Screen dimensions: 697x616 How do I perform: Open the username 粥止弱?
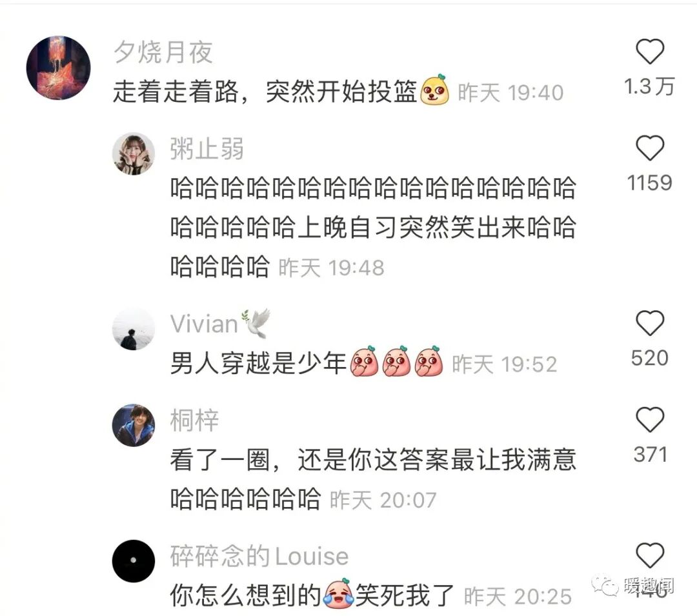pos(207,149)
